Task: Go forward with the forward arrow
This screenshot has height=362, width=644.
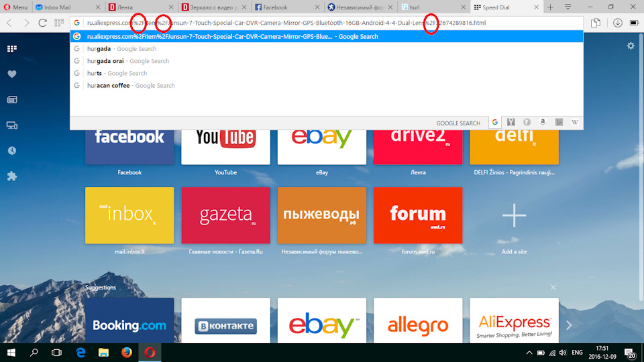Action: (x=26, y=23)
